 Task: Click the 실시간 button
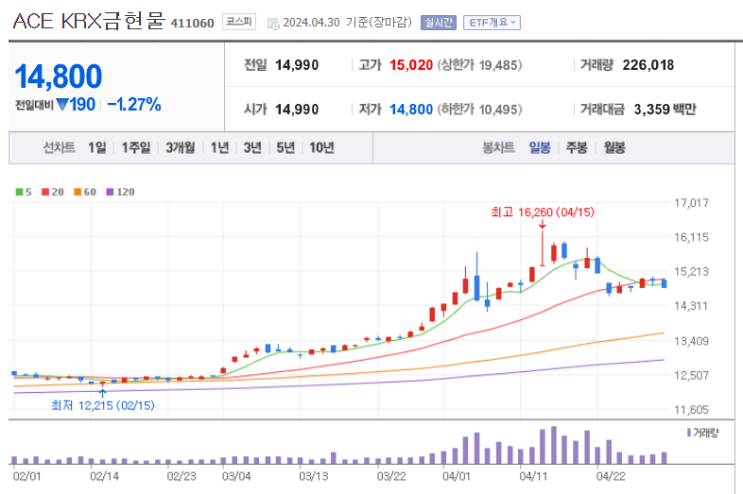[438, 23]
